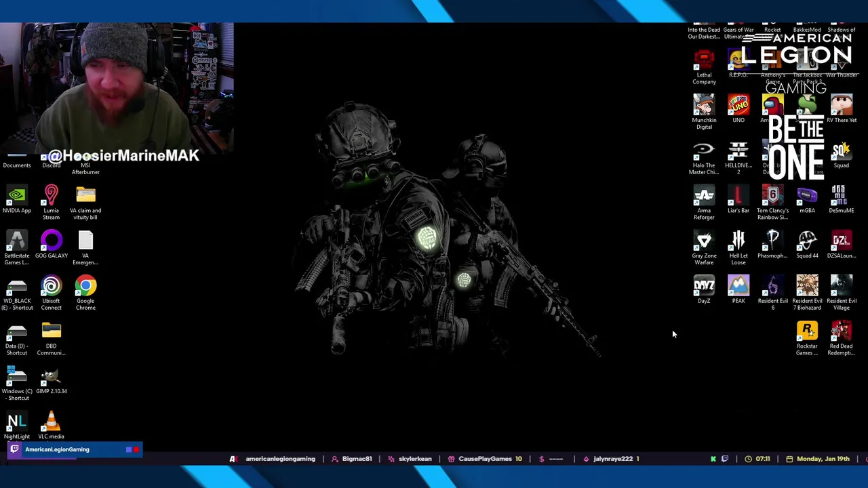
Task: Click the 07:11 clock in overlay bar
Action: click(757, 459)
